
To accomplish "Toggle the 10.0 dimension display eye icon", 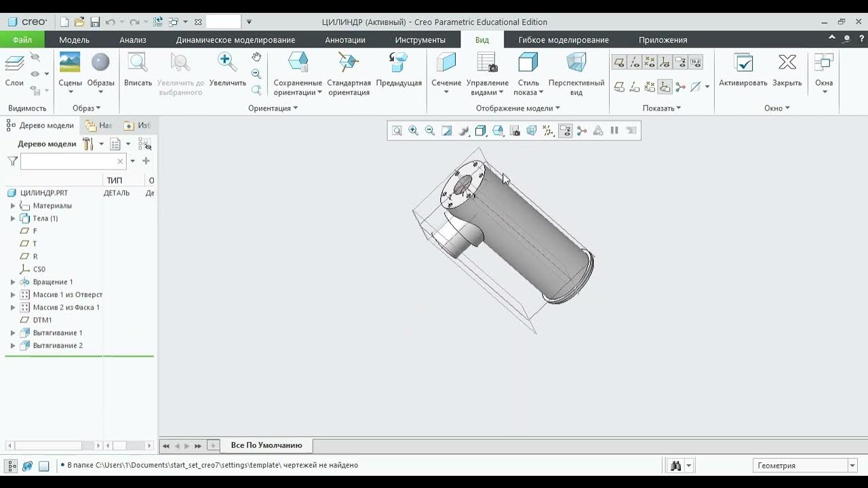I will tap(695, 63).
